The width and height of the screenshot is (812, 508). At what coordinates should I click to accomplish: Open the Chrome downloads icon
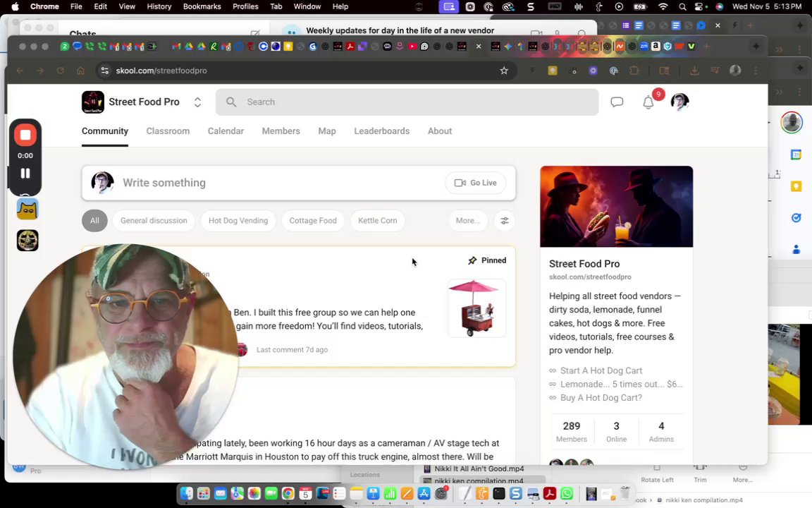(x=694, y=71)
